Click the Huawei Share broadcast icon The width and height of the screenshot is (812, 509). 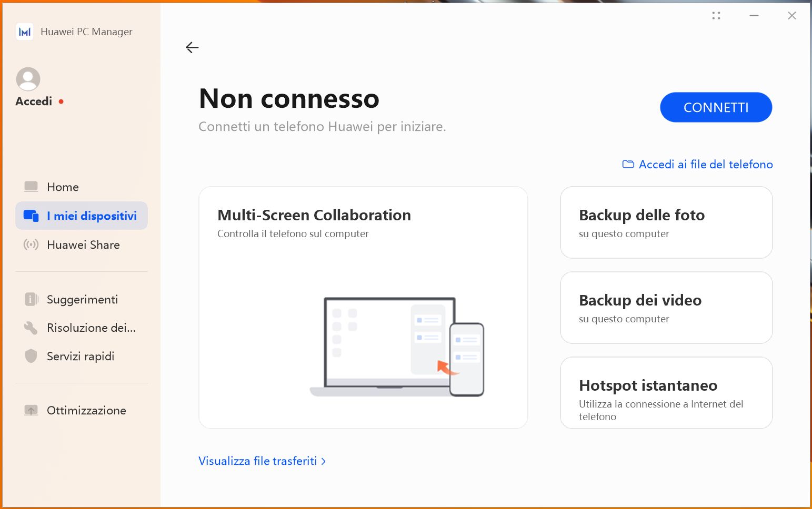click(x=31, y=245)
